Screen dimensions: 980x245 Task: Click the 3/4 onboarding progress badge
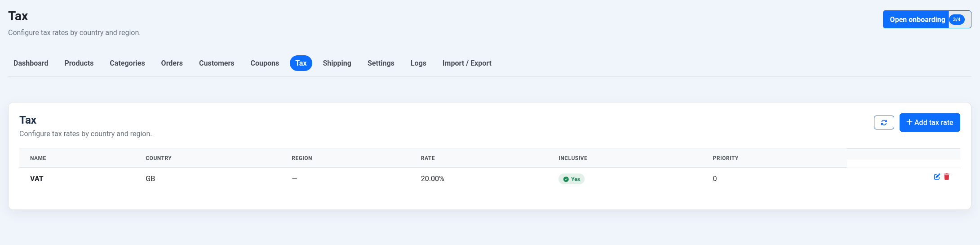[x=957, y=19]
